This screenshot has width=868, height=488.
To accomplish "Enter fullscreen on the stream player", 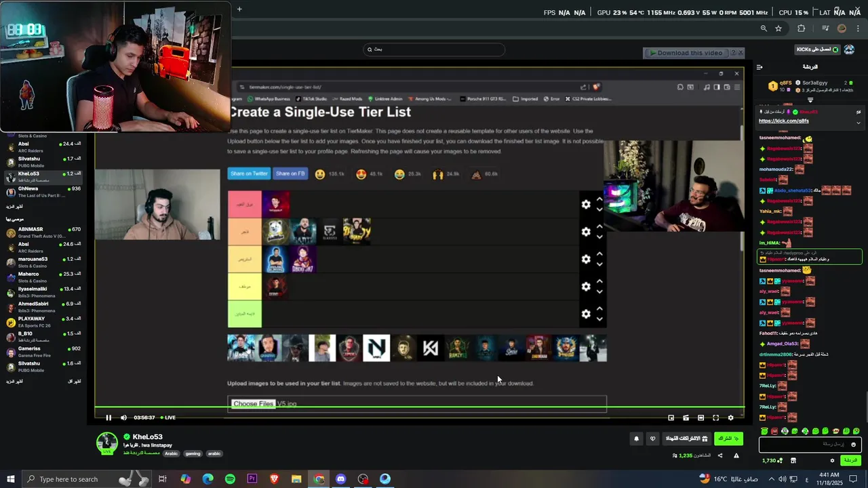I will point(715,418).
